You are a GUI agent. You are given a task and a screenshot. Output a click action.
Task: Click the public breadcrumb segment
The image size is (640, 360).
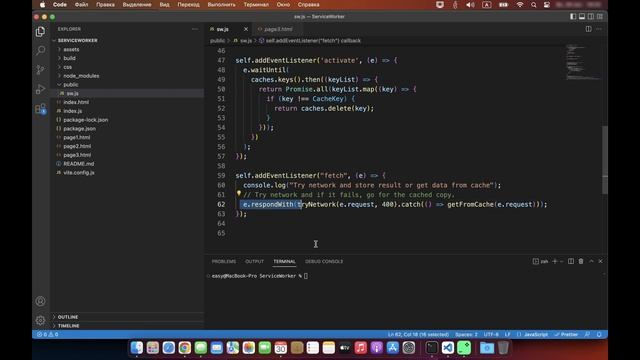[218, 41]
